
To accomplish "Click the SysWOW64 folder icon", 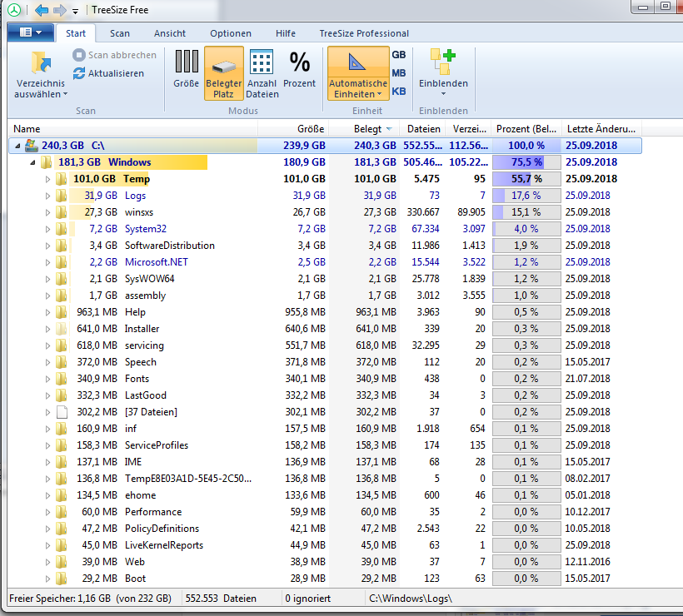I will [62, 279].
